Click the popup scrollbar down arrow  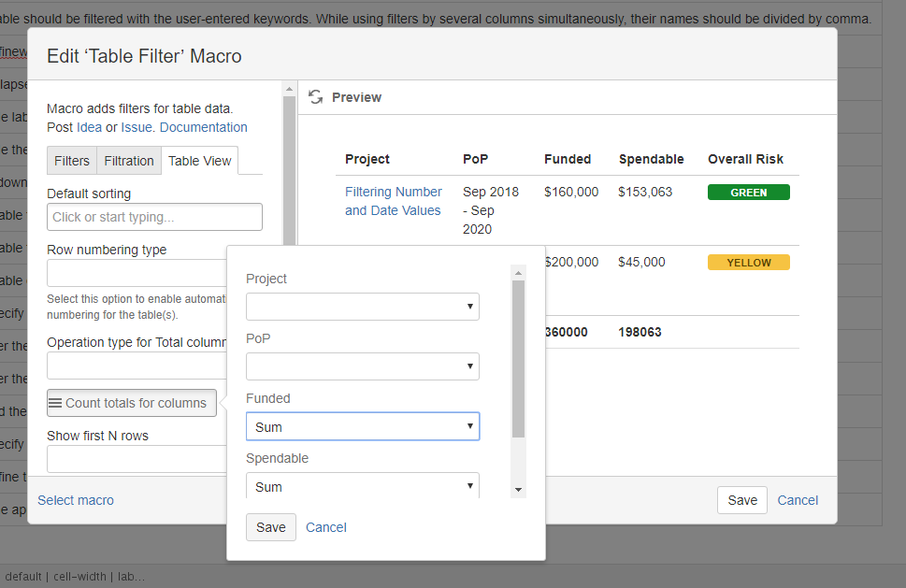coord(518,490)
